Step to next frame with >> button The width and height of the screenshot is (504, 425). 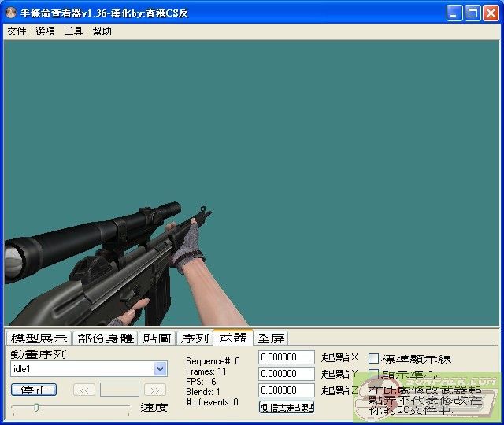[155, 390]
